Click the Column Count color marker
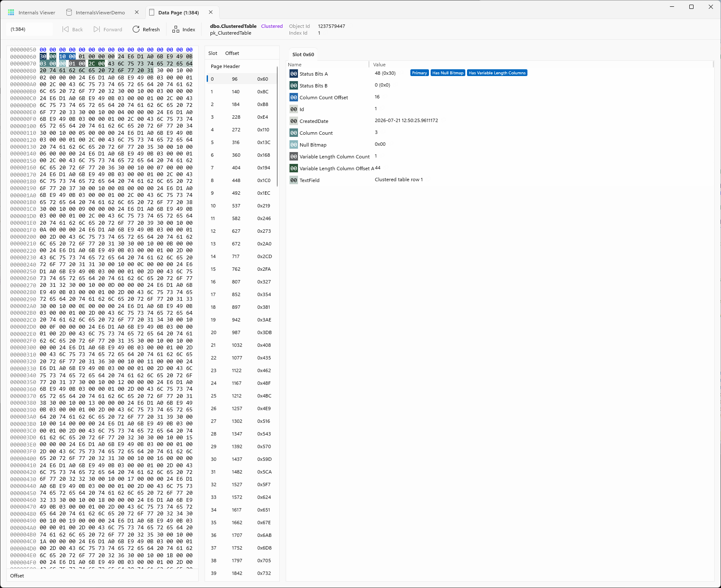Screen dimensions: 721x588 tap(294, 133)
